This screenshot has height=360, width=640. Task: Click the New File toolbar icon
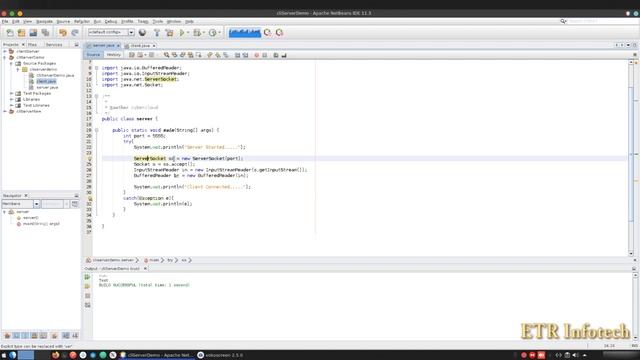click(10, 33)
